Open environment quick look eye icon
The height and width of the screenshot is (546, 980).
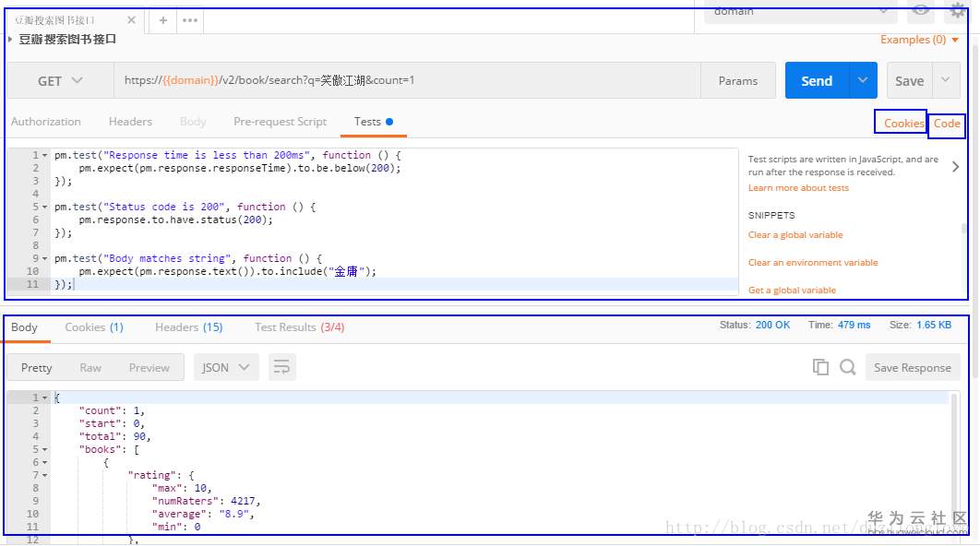point(920,11)
